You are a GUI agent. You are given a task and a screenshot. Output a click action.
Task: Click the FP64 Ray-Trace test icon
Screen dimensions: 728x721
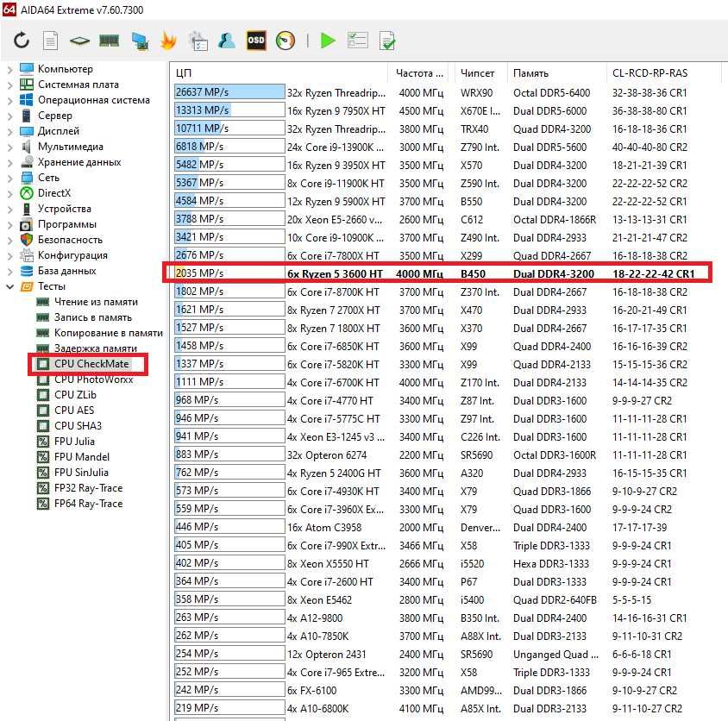43,504
